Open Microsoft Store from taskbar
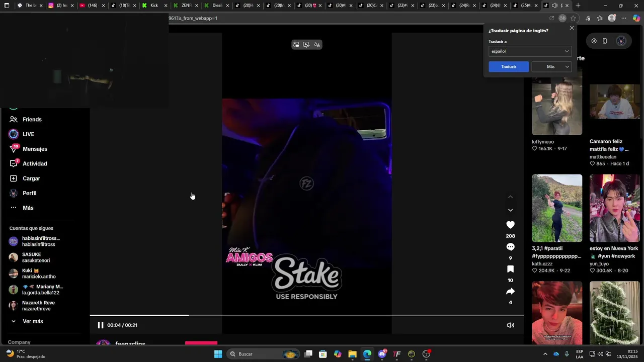644x362 pixels. pyautogui.click(x=323, y=354)
